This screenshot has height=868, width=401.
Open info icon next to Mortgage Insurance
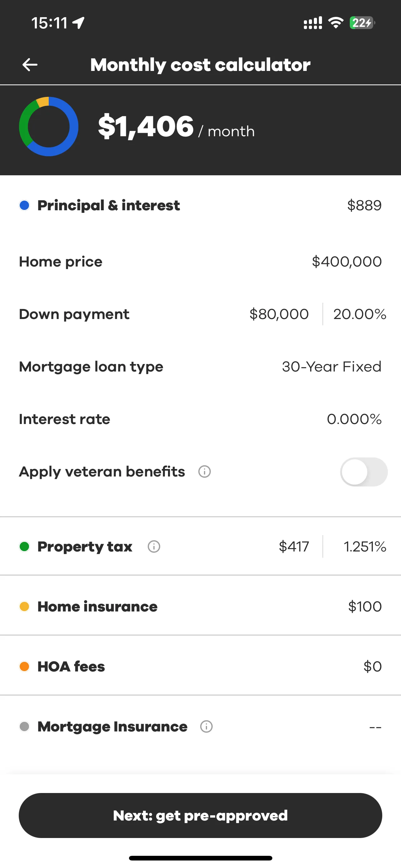point(206,726)
